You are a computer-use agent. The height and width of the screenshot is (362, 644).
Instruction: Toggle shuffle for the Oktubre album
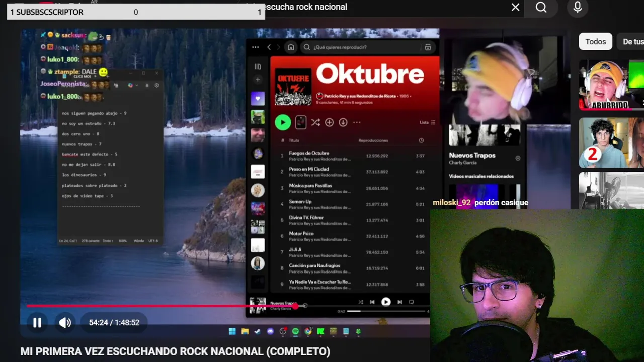click(315, 122)
